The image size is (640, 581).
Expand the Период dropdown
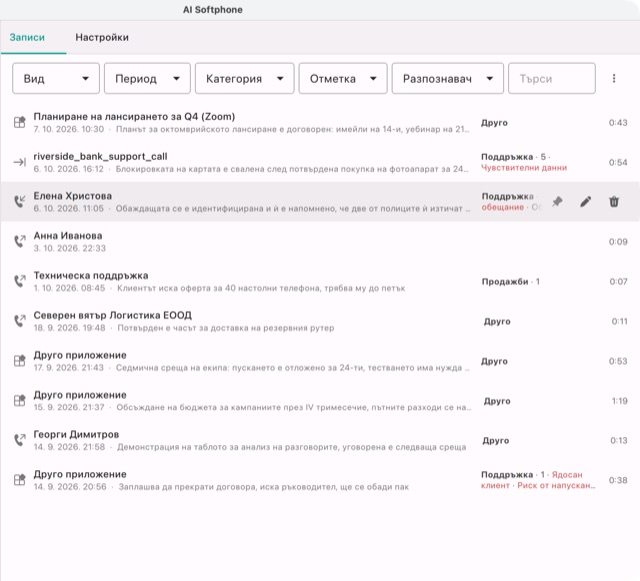point(147,78)
